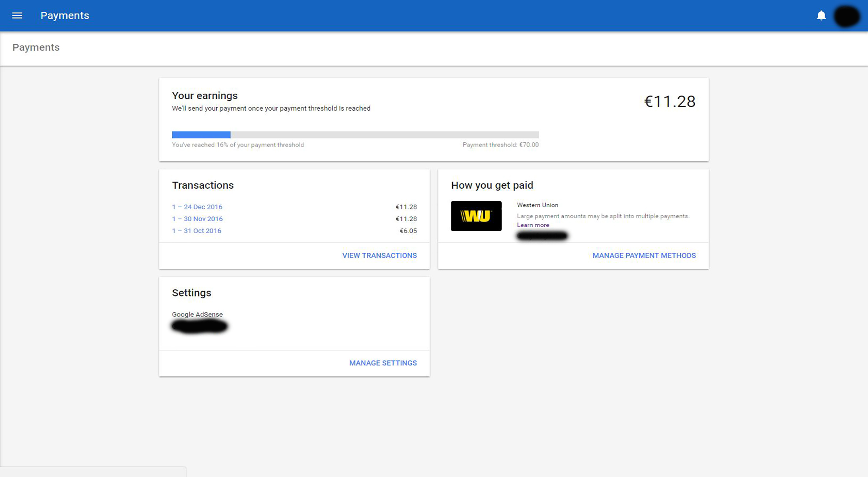868x477 pixels.
Task: Click the Your earnings heading
Action: [205, 95]
